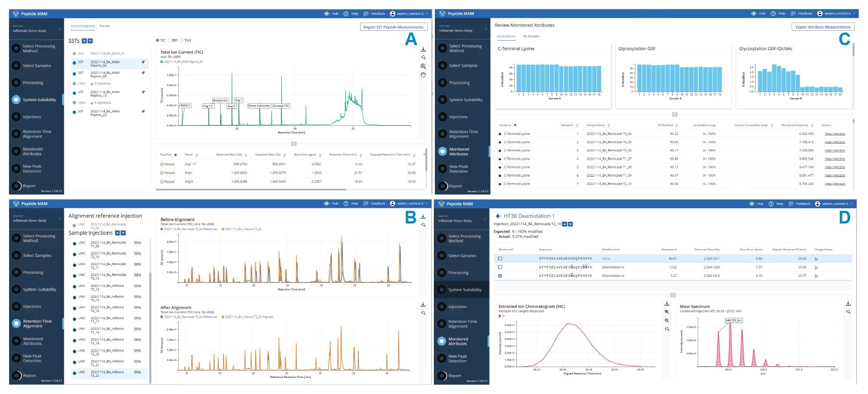The height and width of the screenshot is (394, 868).
Task: Select the Chromatograms tab in panel A
Action: point(83,26)
